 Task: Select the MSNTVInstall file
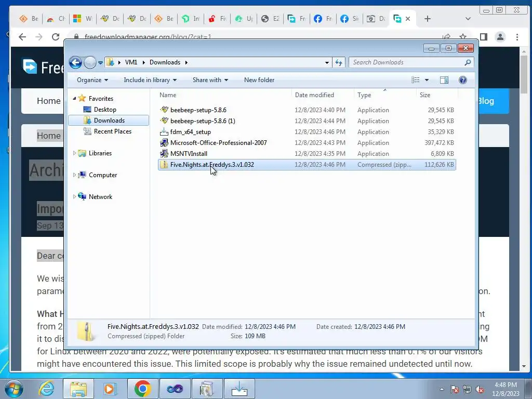tap(307, 153)
